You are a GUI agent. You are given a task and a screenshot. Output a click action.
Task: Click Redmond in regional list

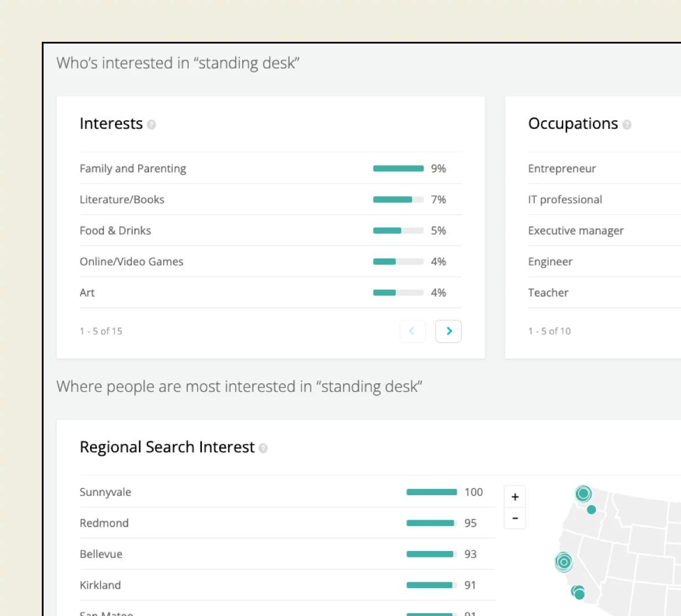pos(105,523)
